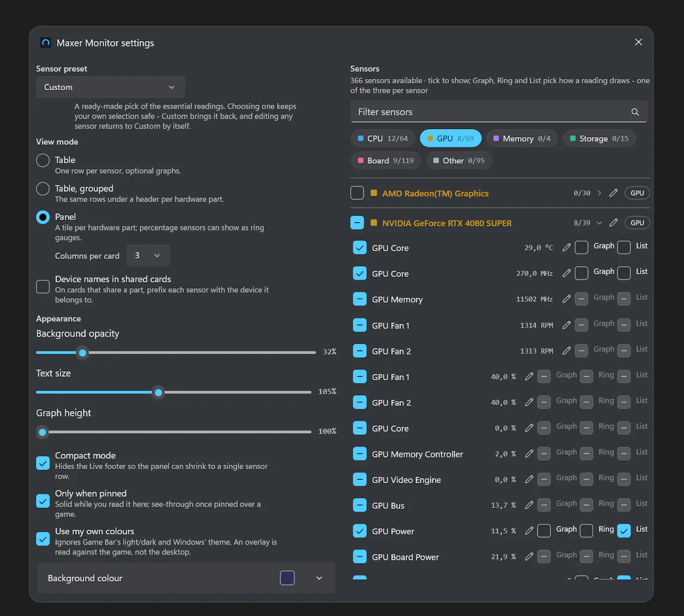Disable List display for GPU Power
This screenshot has height=616, width=684.
point(624,531)
